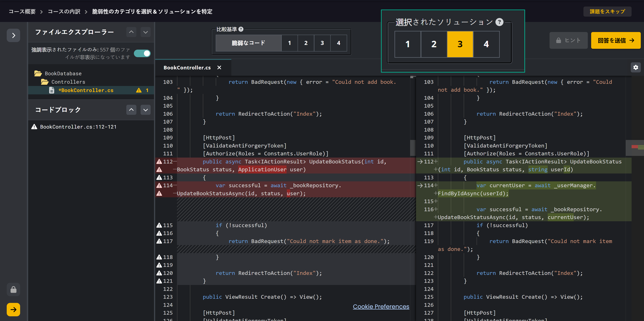Choose selected solution 2
Screen dimensions: 644x321
coord(434,44)
